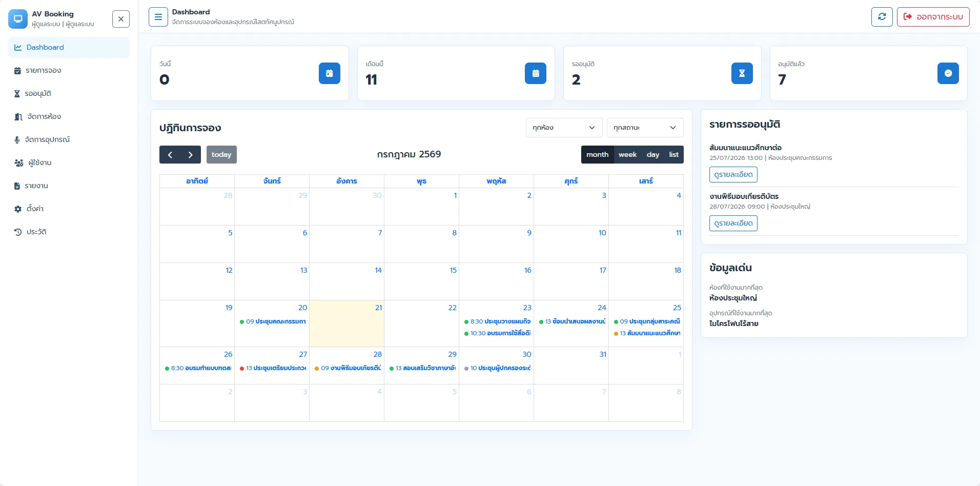The height and width of the screenshot is (486, 980).
Task: Open the ทุกสถานะ status filter dropdown
Action: (645, 128)
